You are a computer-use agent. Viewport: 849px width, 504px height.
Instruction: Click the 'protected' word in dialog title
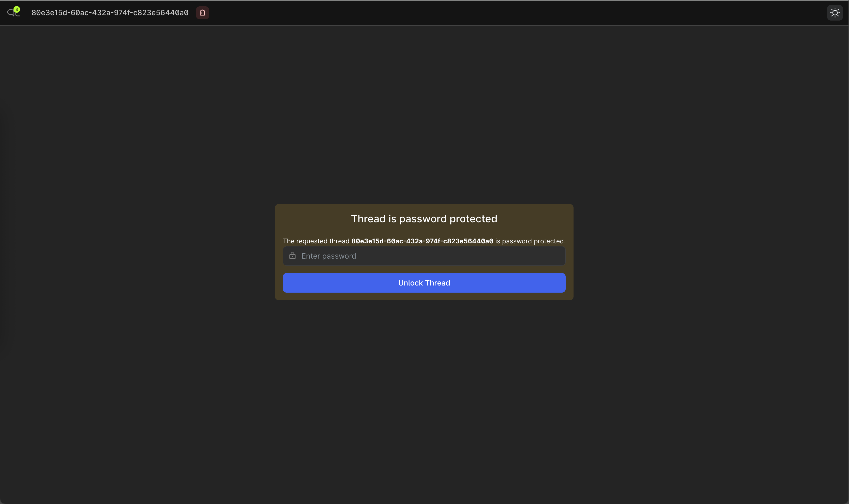[473, 219]
